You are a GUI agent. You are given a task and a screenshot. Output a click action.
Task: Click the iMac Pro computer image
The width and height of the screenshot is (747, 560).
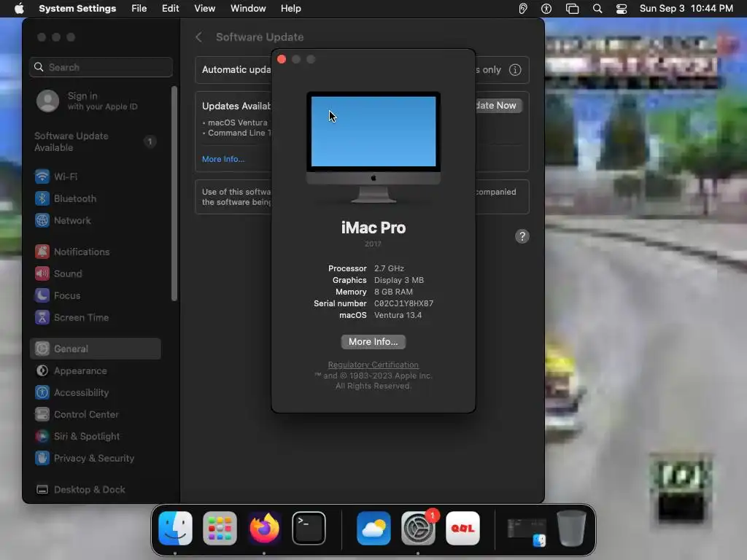[x=373, y=147]
